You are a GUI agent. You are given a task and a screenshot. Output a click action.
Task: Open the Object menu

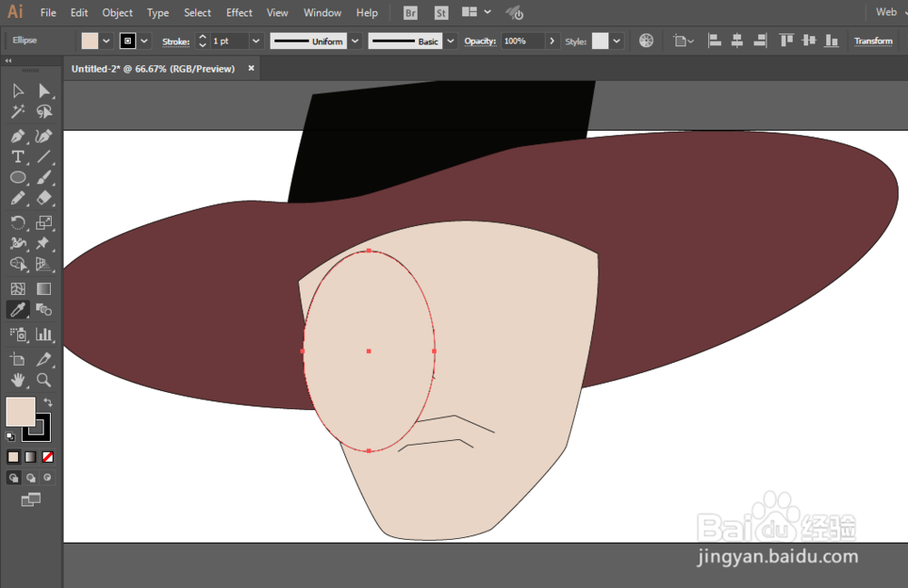(x=118, y=13)
